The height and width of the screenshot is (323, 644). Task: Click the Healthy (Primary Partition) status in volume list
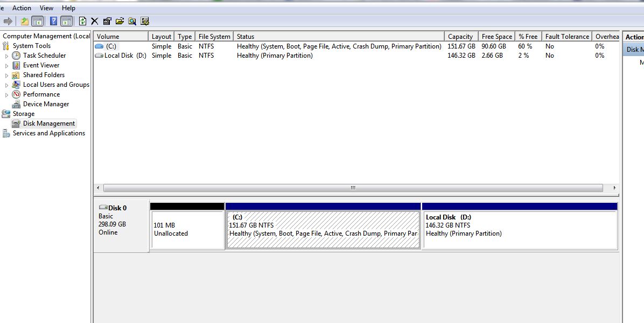click(x=275, y=56)
